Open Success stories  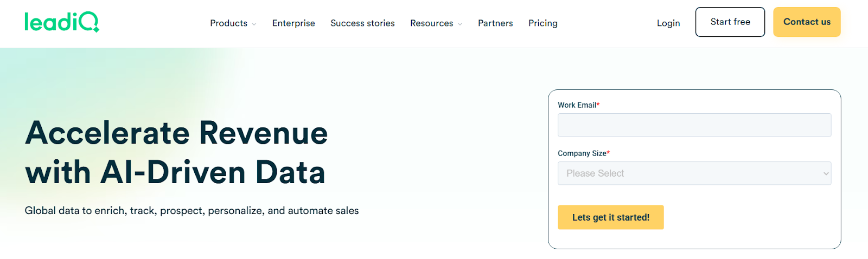tap(362, 23)
